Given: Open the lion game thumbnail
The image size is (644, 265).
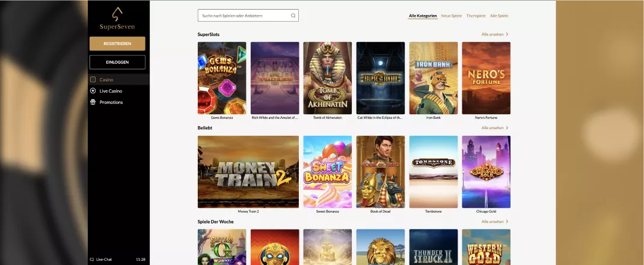Looking at the screenshot, I should [380, 247].
